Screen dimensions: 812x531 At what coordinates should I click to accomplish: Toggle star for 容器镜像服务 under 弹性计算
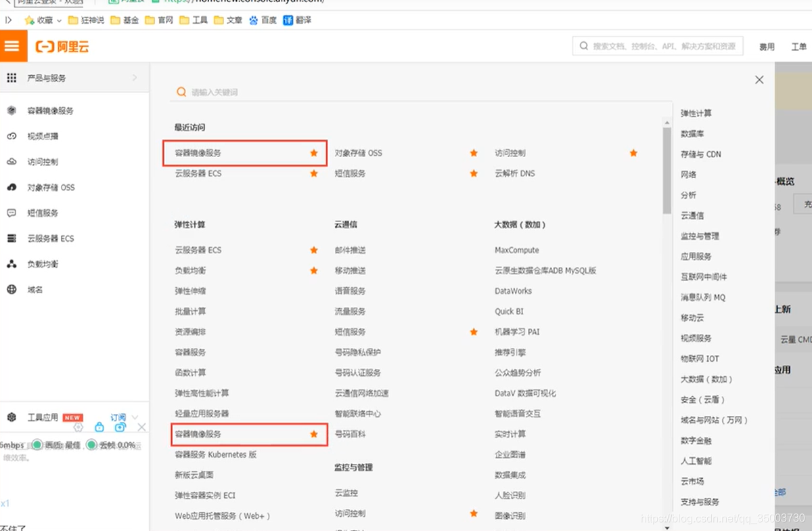pyautogui.click(x=314, y=433)
